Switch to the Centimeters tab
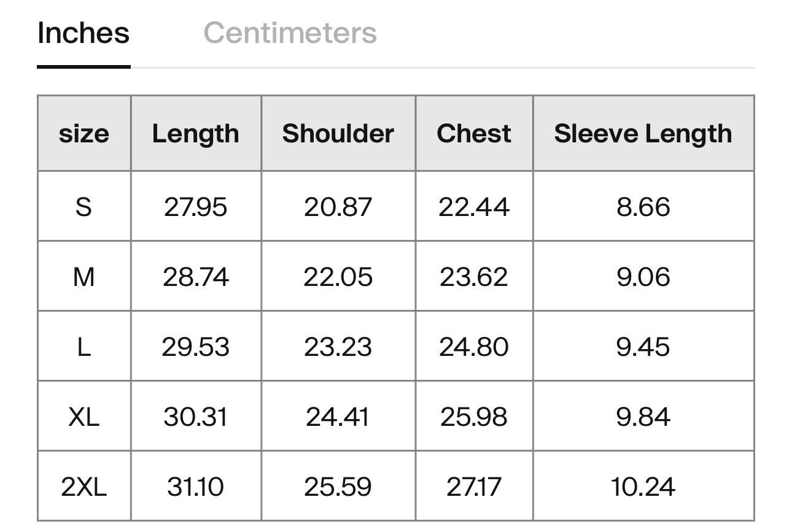792x532 pixels. tap(290, 33)
